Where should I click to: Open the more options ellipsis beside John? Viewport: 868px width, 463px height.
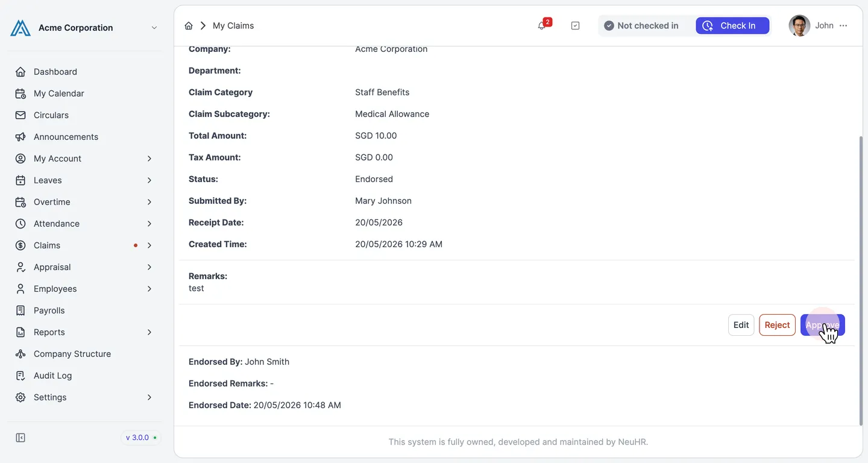click(843, 26)
